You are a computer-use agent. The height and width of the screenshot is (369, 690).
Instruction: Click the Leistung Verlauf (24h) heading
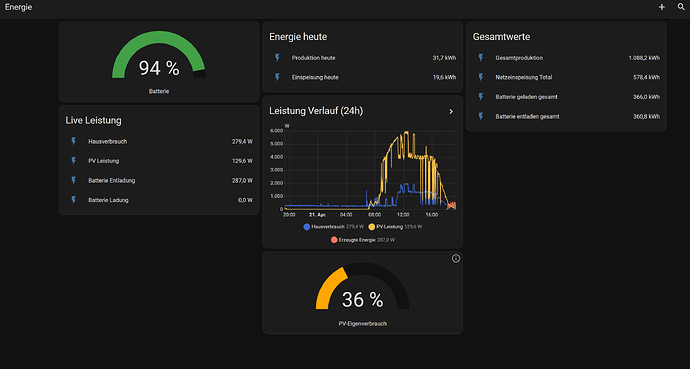tap(316, 111)
